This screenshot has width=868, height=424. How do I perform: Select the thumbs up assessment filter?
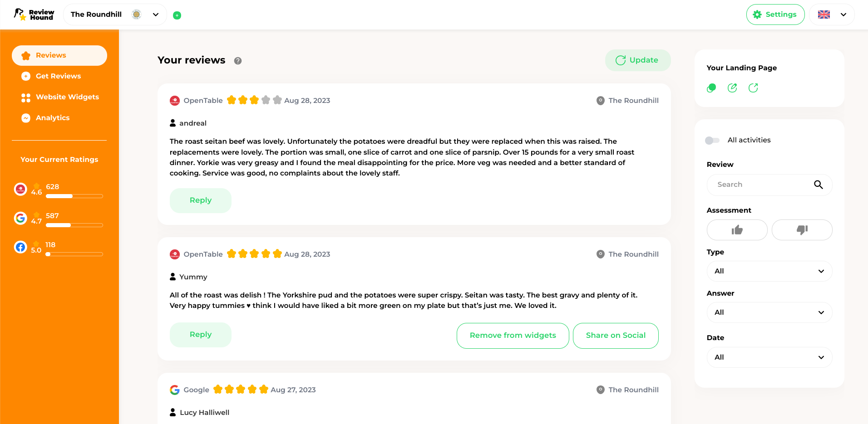point(737,230)
